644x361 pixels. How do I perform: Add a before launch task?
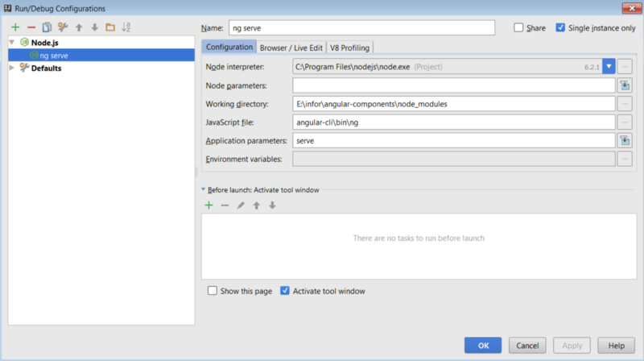point(208,205)
